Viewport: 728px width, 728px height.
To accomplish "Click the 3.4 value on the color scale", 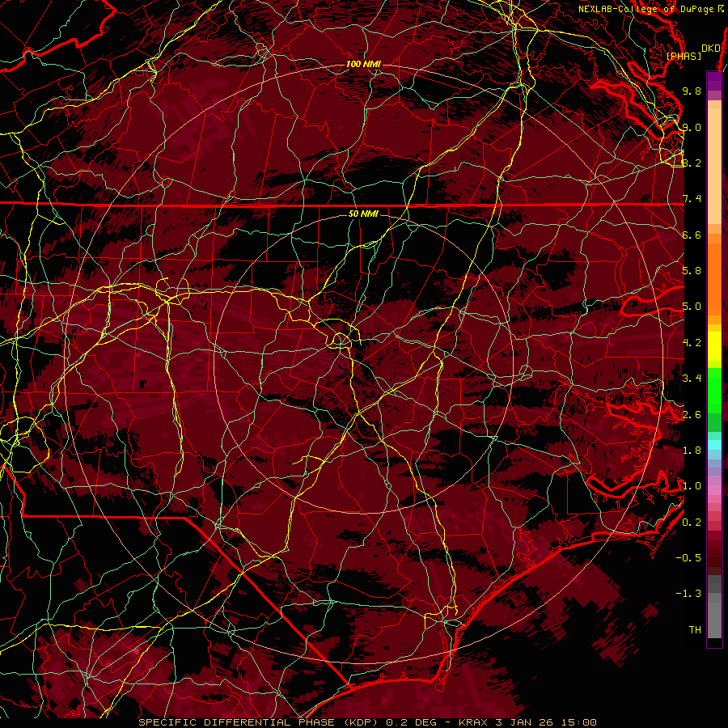I will tap(692, 379).
